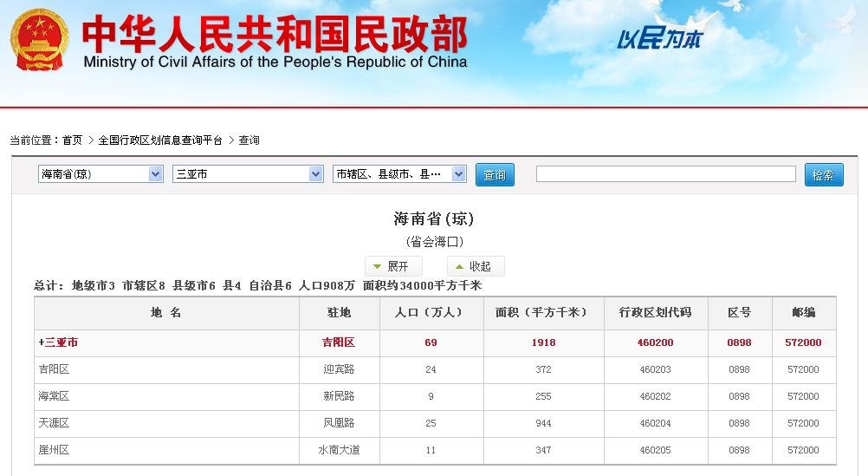Open the 市辖区、县级市 type dropdown
Image resolution: width=868 pixels, height=476 pixels.
click(398, 174)
